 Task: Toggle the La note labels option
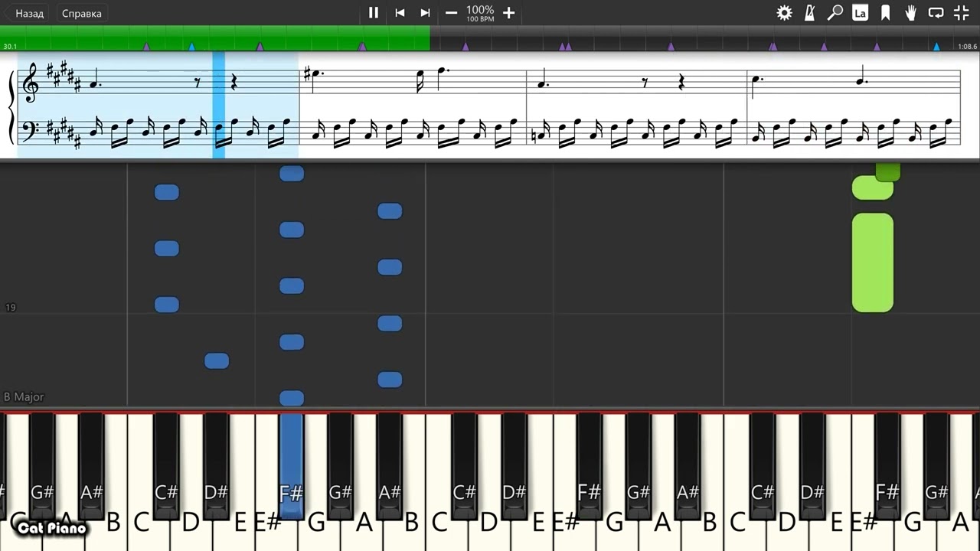pyautogui.click(x=861, y=13)
